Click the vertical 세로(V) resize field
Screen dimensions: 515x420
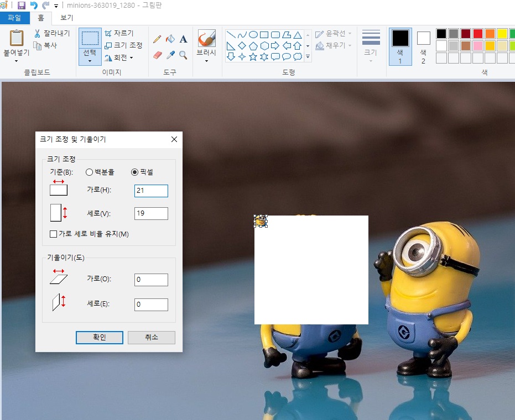point(151,214)
